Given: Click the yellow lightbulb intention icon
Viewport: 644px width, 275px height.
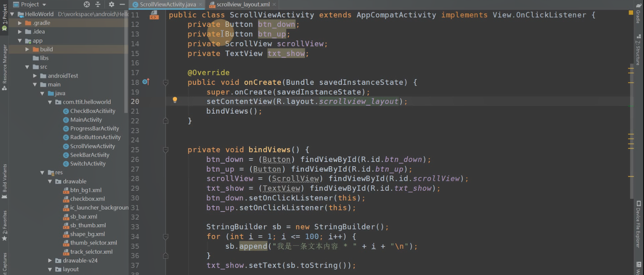Looking at the screenshot, I should click(175, 101).
